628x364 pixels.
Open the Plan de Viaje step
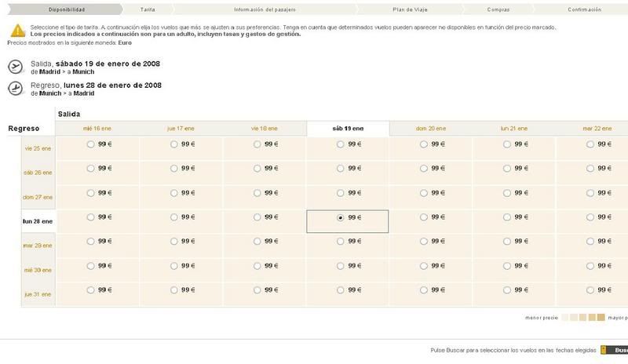click(410, 9)
